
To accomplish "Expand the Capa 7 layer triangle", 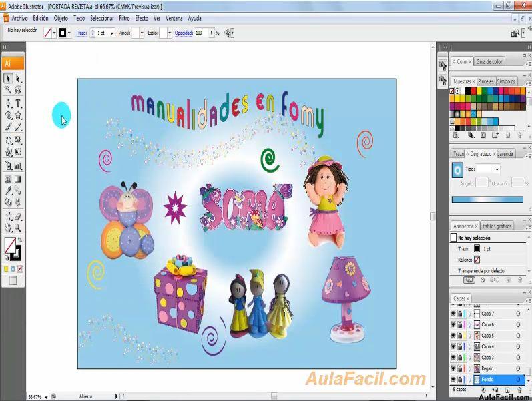I will [x=470, y=314].
